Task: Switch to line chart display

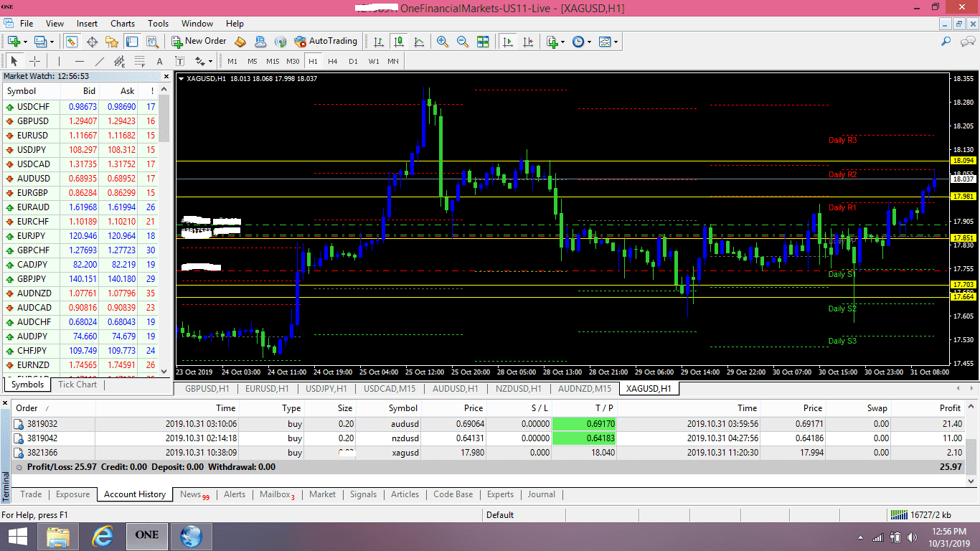Action: point(418,42)
